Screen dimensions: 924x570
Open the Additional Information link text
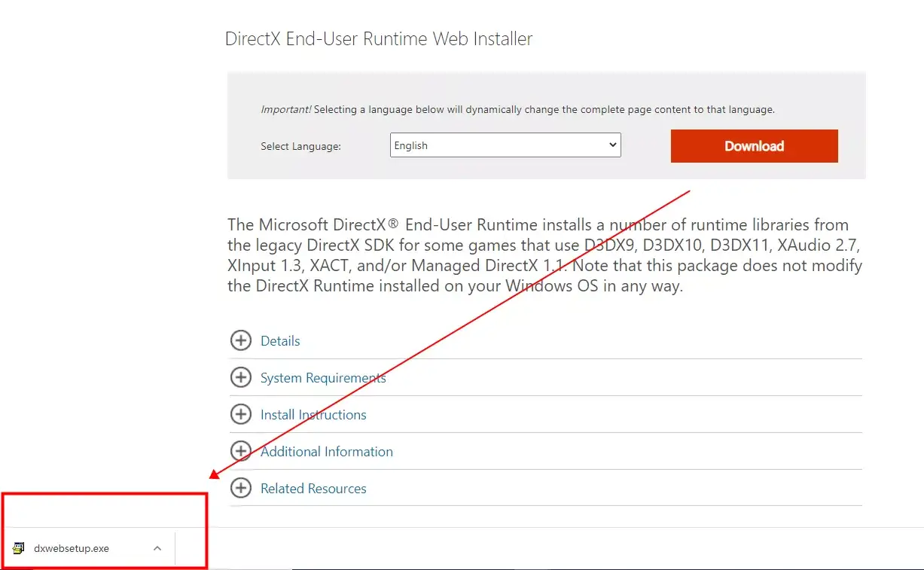pos(326,452)
